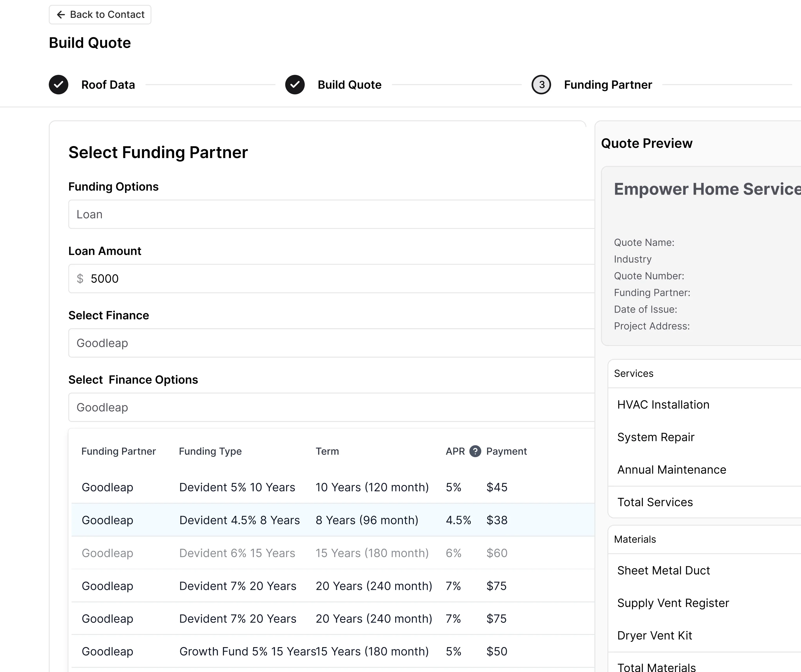Click the Loan Amount input field
Viewport: 801px width, 672px height.
(x=331, y=279)
